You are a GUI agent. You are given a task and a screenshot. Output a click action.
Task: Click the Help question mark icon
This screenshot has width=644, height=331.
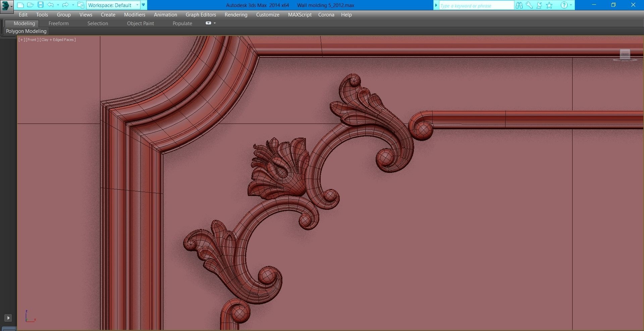[x=564, y=5]
